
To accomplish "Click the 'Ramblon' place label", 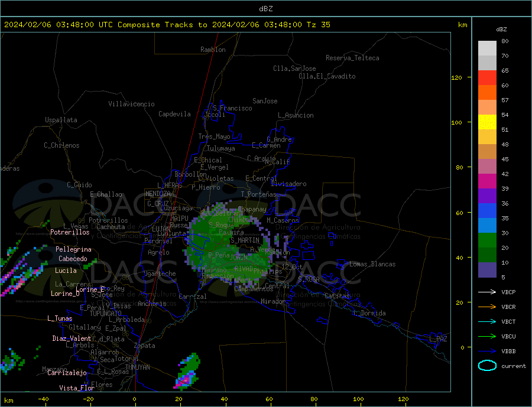I will [213, 50].
